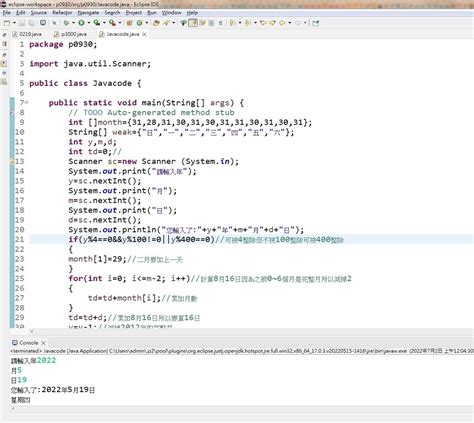Click the Debug bug icon
Screen dimensions: 474x423
coord(66,23)
